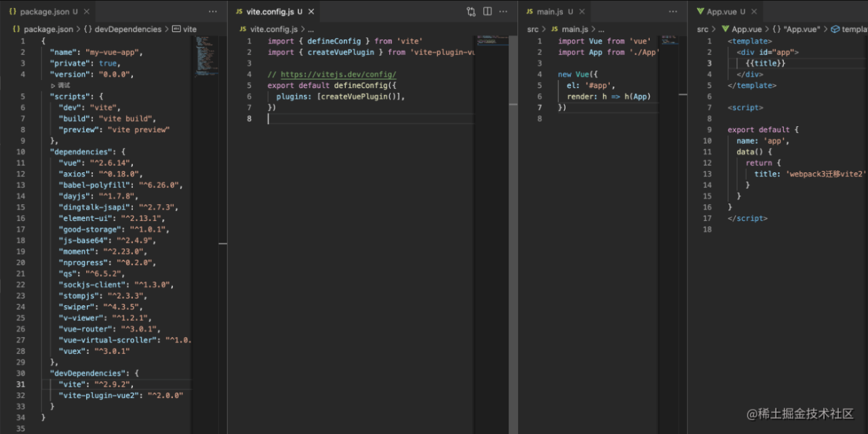
Task: Open src breadcrumb in main.js group
Action: pyautogui.click(x=533, y=29)
